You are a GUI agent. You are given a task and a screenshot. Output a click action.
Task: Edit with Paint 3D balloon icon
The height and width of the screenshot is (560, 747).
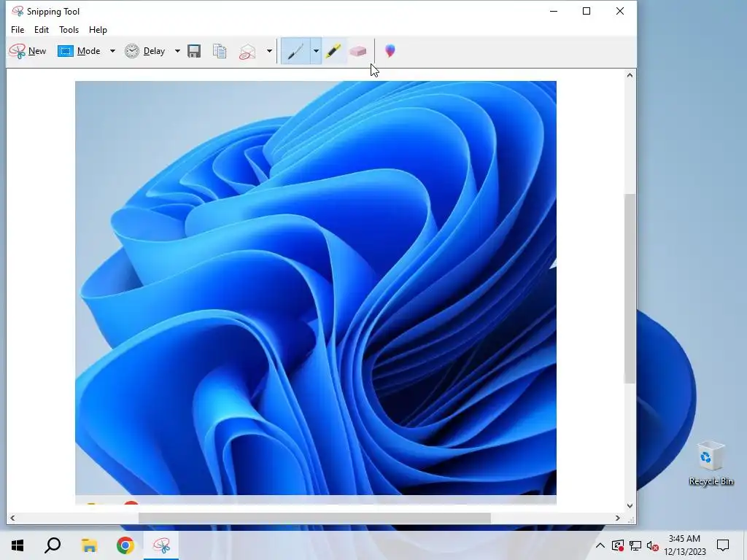coord(390,51)
